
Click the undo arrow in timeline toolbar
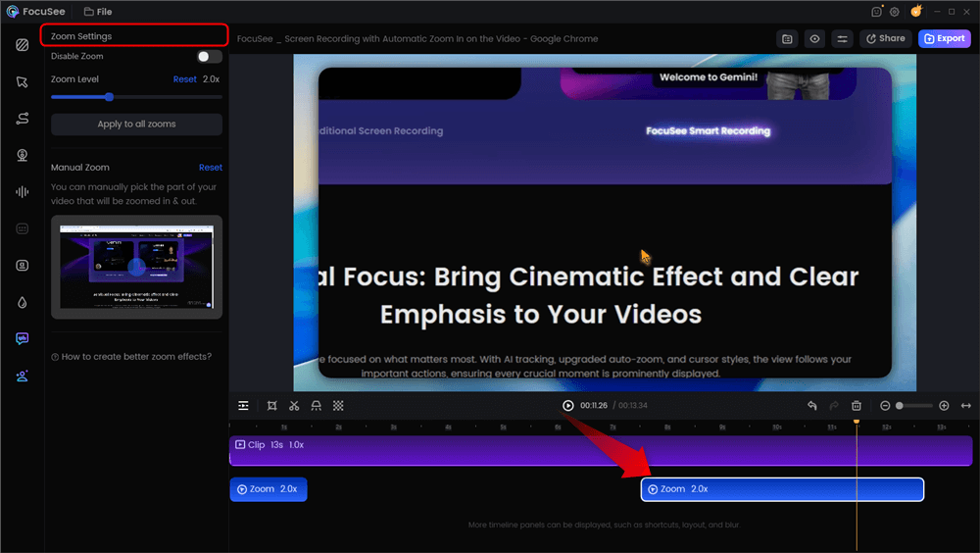click(811, 406)
